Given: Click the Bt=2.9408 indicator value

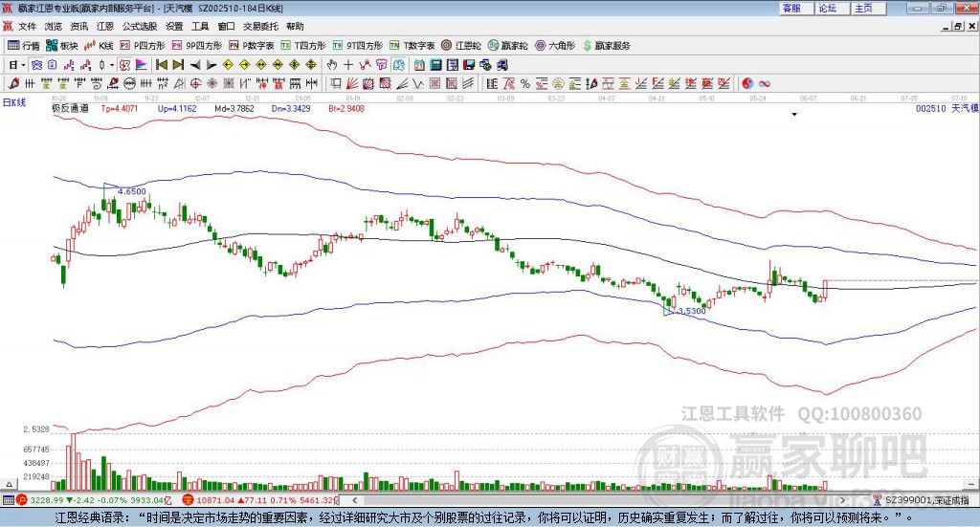Looking at the screenshot, I should [x=346, y=109].
